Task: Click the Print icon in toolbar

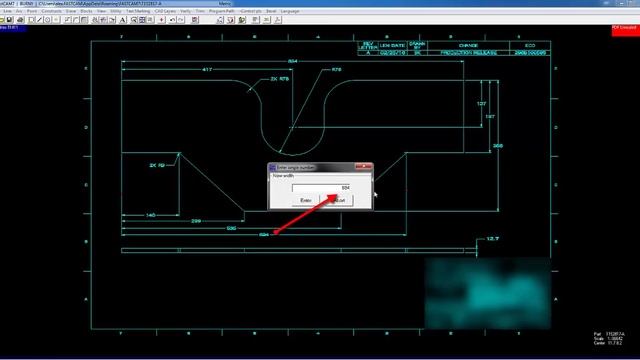Action: pos(20,20)
